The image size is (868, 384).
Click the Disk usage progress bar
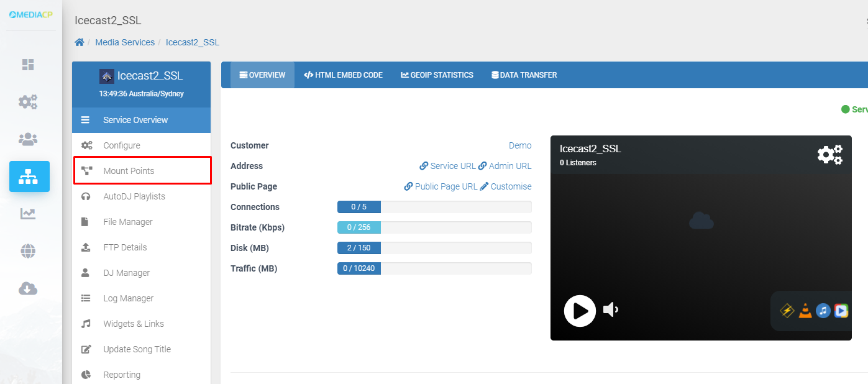pos(434,248)
